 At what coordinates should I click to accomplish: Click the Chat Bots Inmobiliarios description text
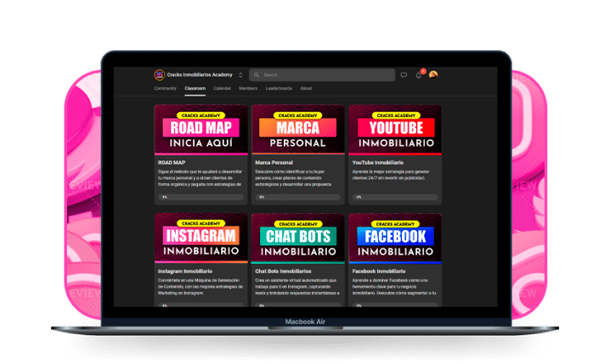click(x=297, y=286)
